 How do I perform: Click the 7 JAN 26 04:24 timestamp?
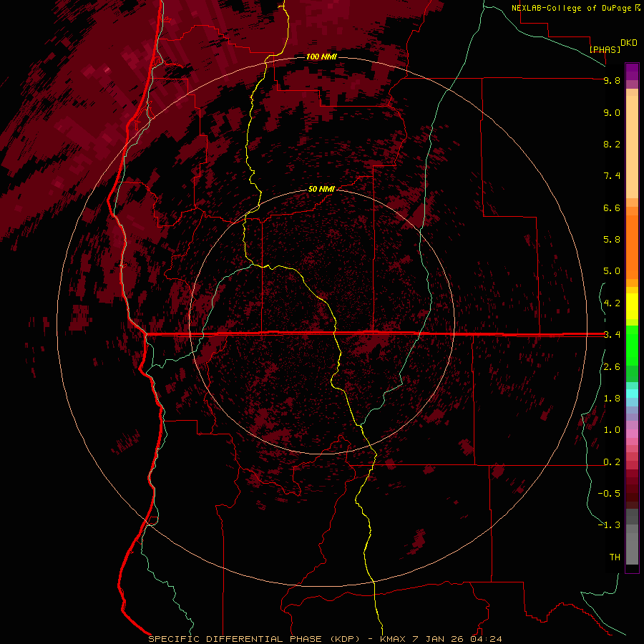click(x=457, y=639)
